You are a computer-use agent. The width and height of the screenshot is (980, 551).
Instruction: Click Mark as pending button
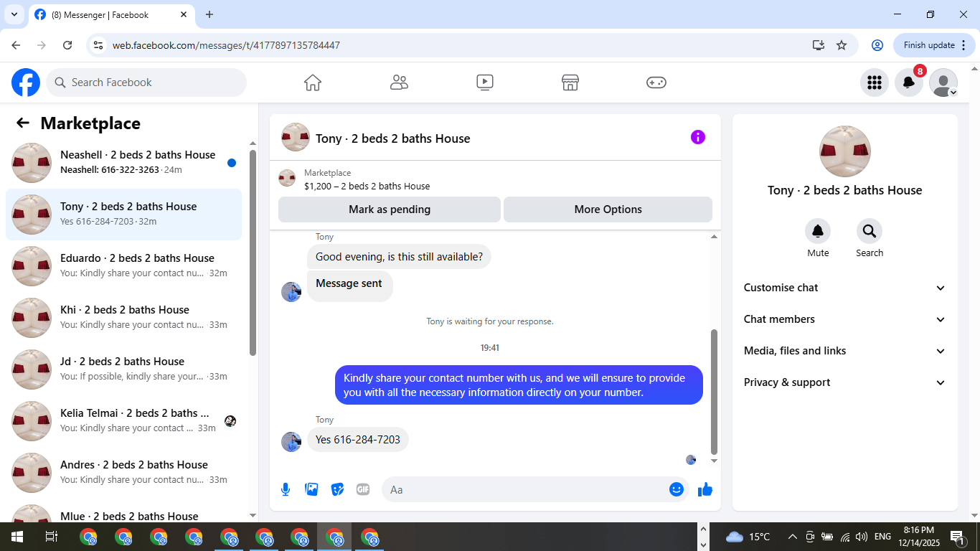(x=390, y=209)
